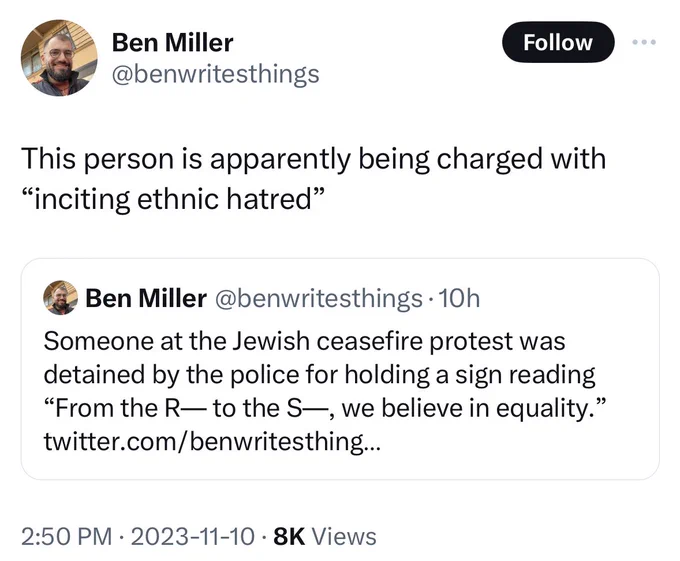The height and width of the screenshot is (561, 680).
Task: Click the "inciting ethnic hatred" phrase
Action: click(x=173, y=199)
